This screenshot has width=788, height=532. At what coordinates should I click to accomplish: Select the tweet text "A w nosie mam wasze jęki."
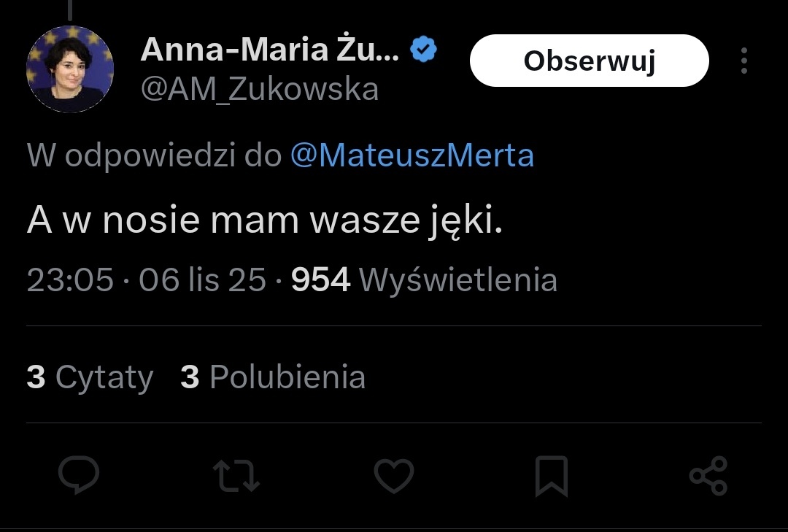(x=265, y=221)
